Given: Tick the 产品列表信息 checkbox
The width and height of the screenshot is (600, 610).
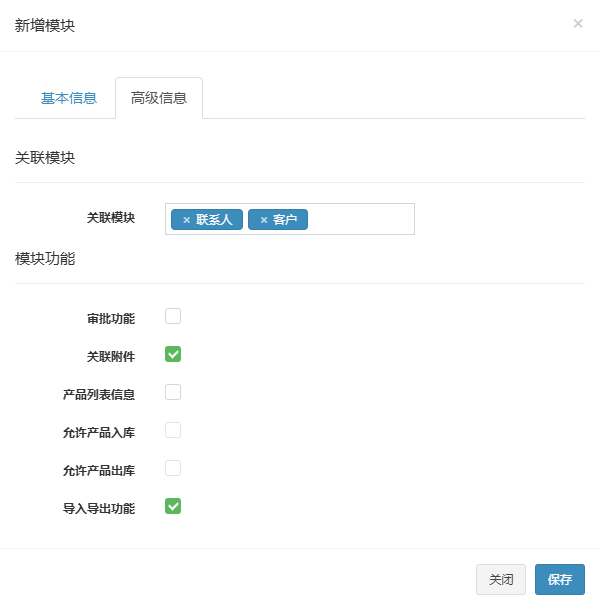Looking at the screenshot, I should (173, 392).
